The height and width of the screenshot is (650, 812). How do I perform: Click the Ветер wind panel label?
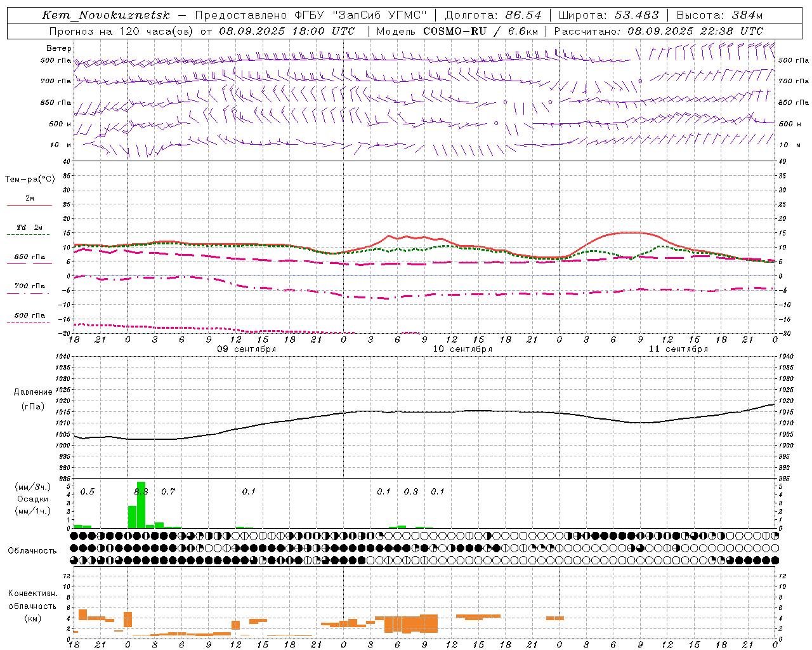(x=58, y=48)
